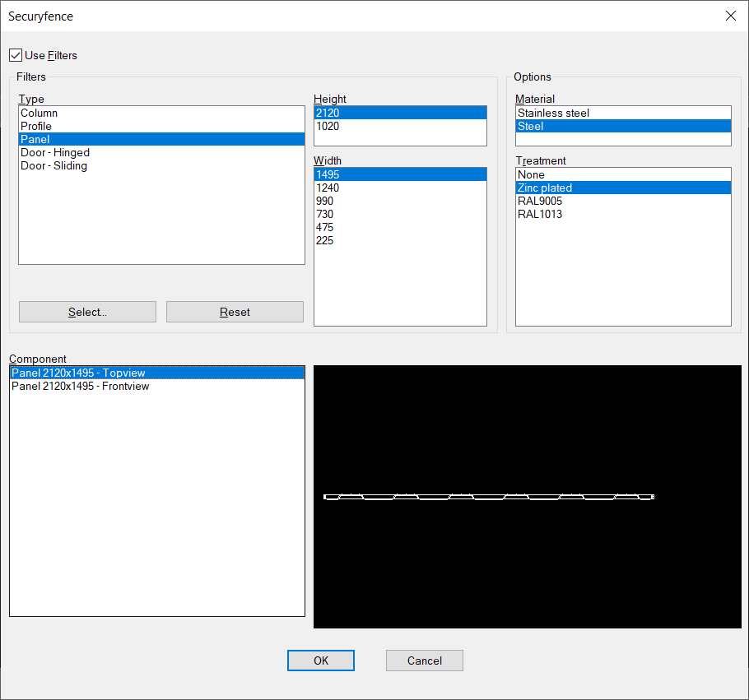The height and width of the screenshot is (700, 749).
Task: Select Zinc plated treatment
Action: [623, 188]
